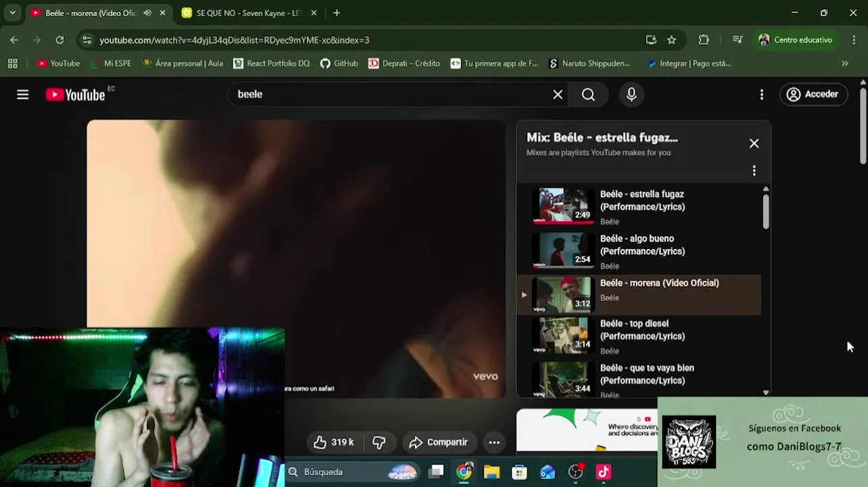
Task: Open the Mi ESPE bookmark
Action: coord(110,64)
